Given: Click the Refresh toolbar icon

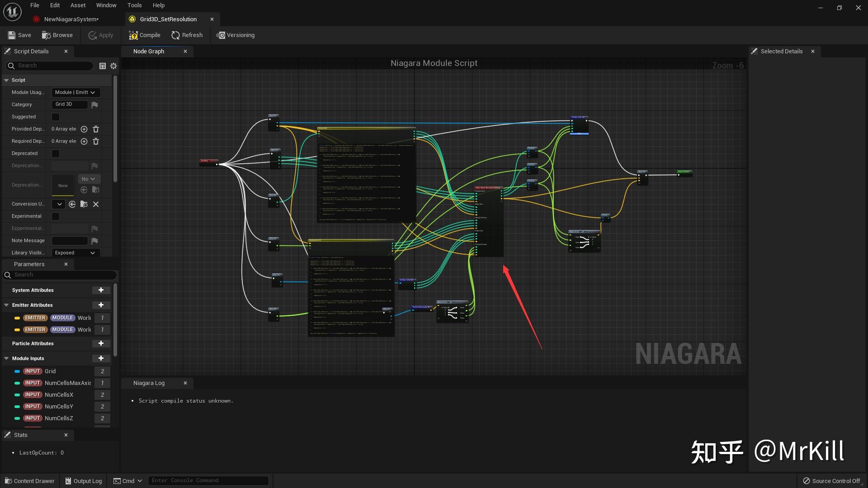Looking at the screenshot, I should [x=175, y=35].
